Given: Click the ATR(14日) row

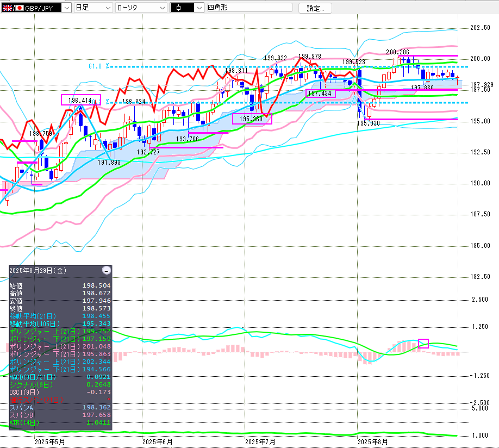Looking at the screenshot, I should coord(60,423).
